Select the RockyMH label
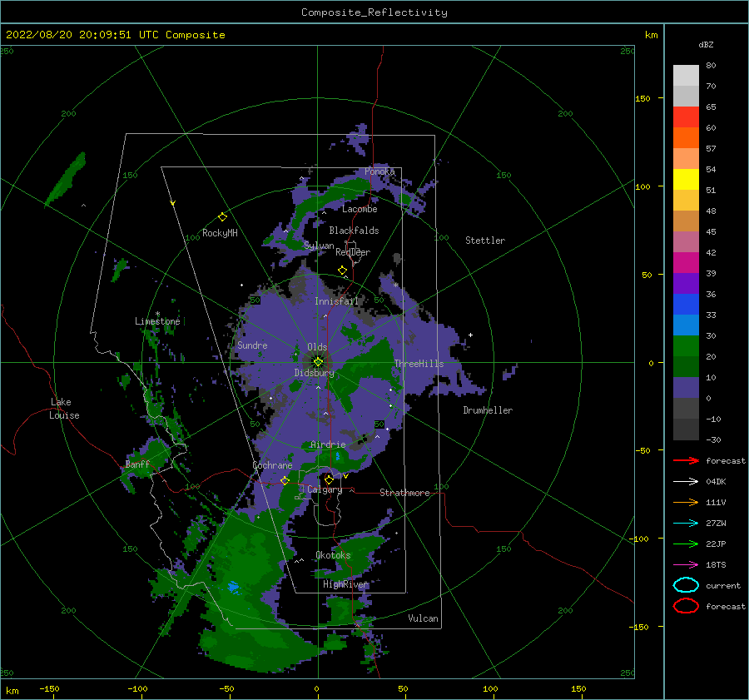The image size is (749, 700). point(220,233)
